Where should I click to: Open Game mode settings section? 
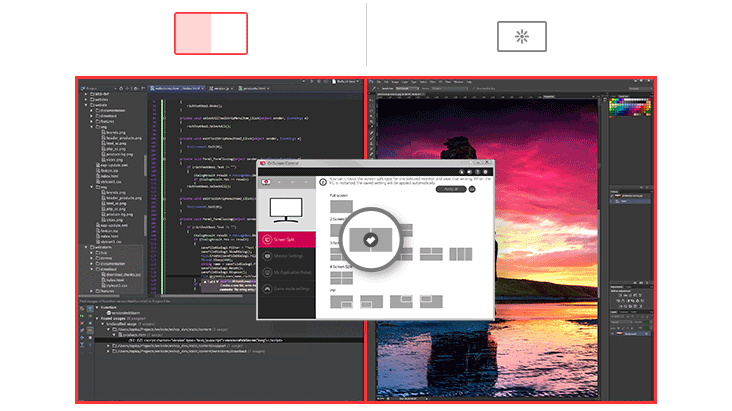tap(286, 288)
